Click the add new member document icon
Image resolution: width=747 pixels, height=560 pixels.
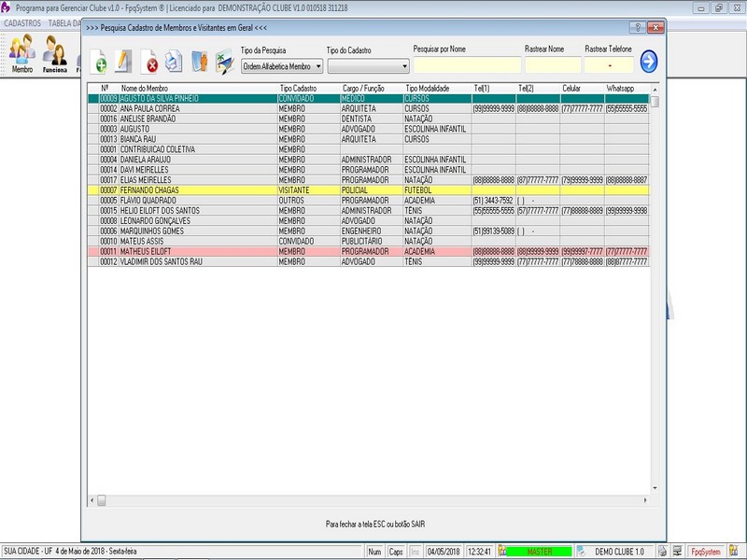pyautogui.click(x=99, y=62)
